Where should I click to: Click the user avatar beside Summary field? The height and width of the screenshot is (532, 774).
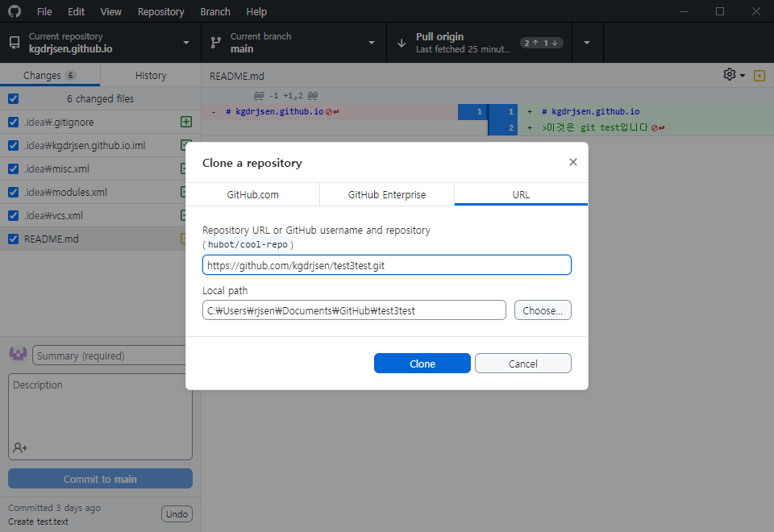[19, 355]
